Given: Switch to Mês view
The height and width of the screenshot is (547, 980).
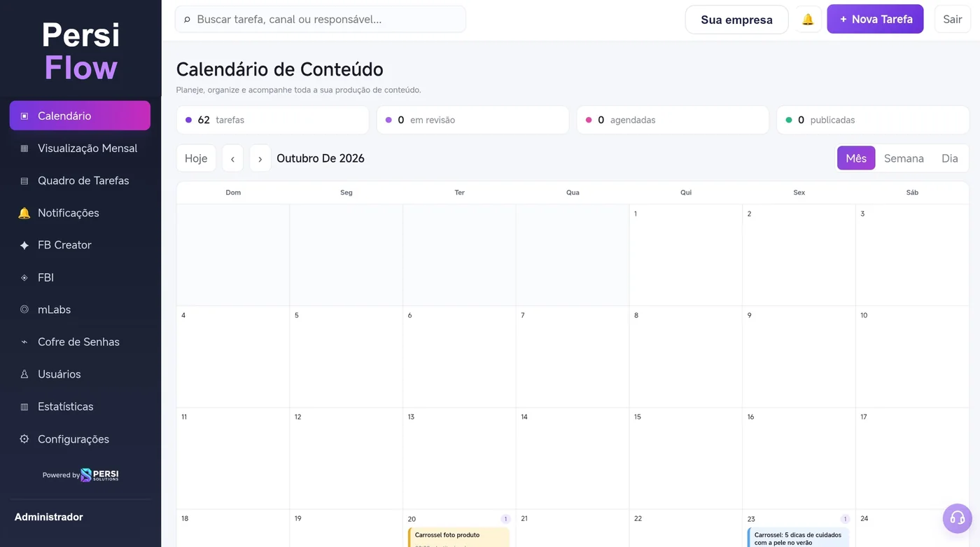Looking at the screenshot, I should pos(856,158).
